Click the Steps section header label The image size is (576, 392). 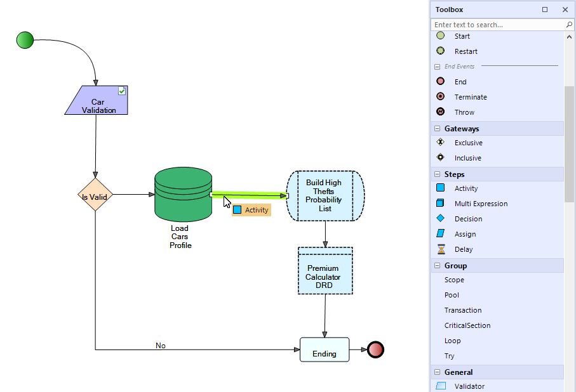[455, 174]
